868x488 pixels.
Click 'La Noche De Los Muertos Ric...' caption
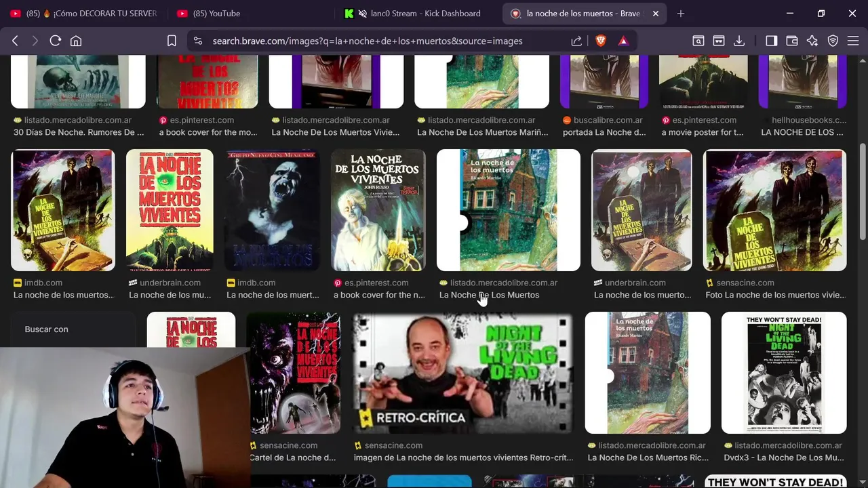[648, 457]
